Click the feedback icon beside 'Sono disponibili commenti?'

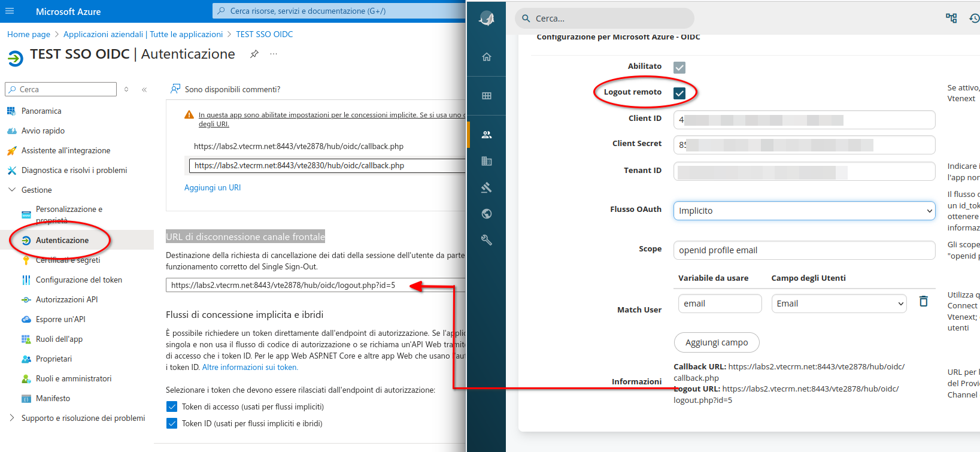175,89
